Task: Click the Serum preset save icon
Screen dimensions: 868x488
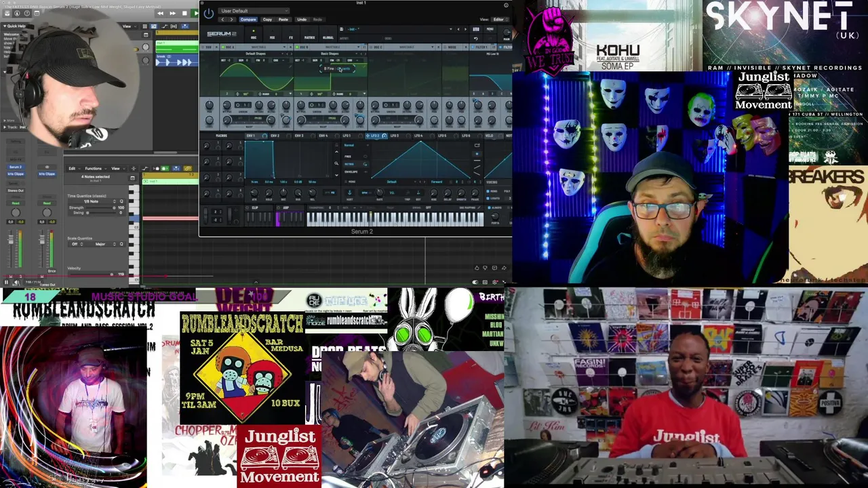Action: point(341,29)
